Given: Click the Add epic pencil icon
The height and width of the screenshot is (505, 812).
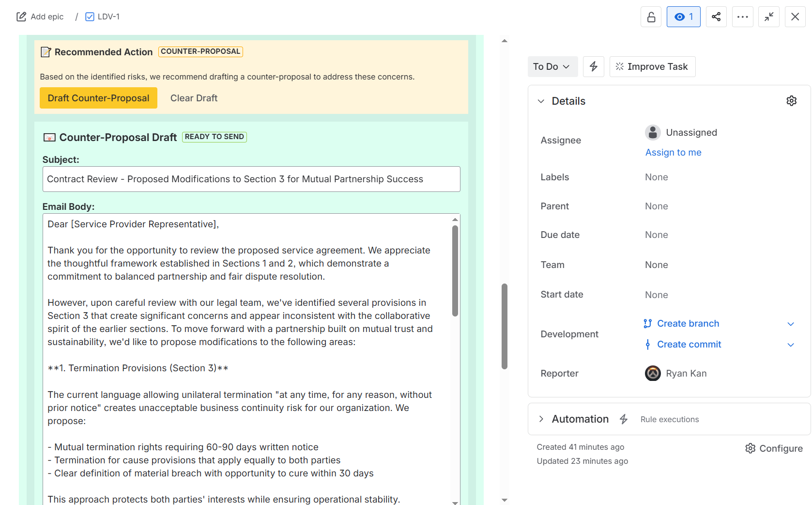Looking at the screenshot, I should (21, 17).
